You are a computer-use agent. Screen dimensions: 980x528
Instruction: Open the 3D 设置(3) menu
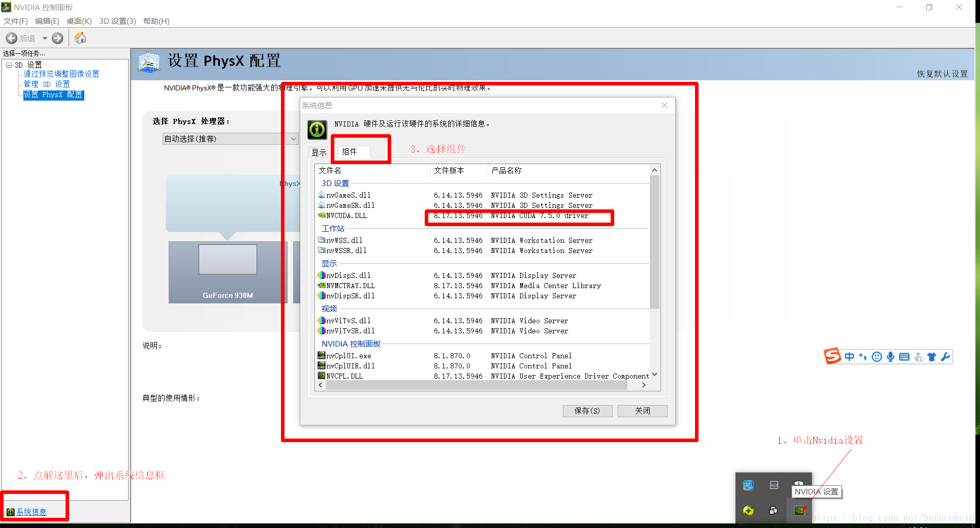click(x=118, y=21)
